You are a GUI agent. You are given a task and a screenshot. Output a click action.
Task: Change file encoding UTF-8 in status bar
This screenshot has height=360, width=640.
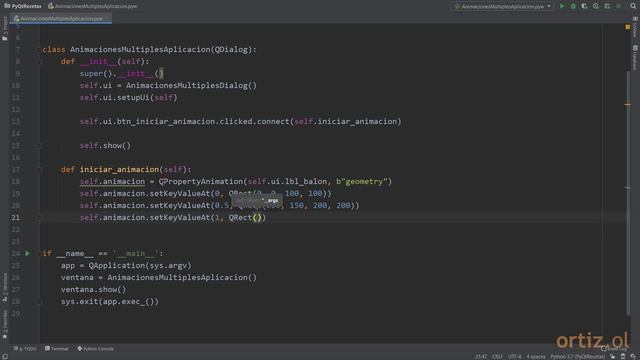pyautogui.click(x=514, y=356)
